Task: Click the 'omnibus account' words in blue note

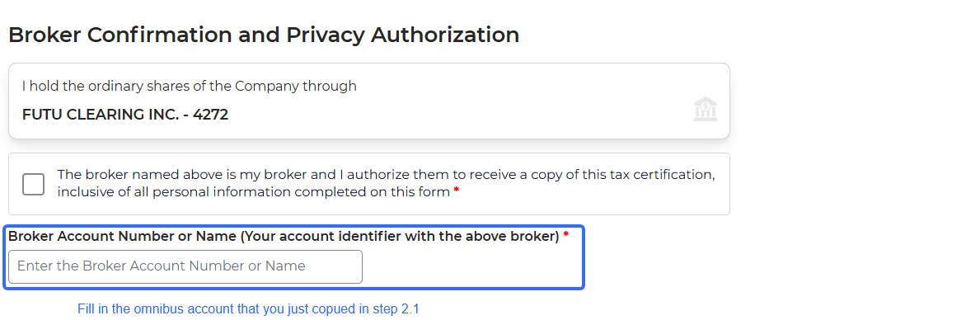Action: point(185,308)
